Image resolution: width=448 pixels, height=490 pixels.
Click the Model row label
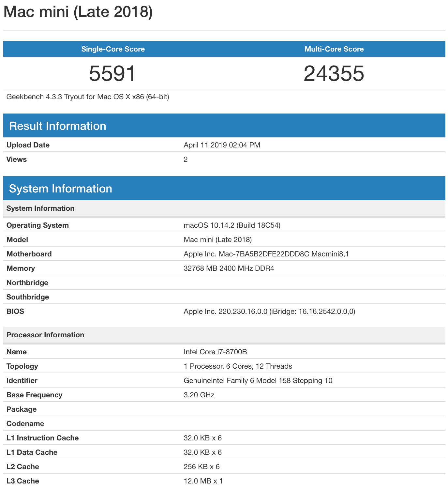(x=17, y=240)
